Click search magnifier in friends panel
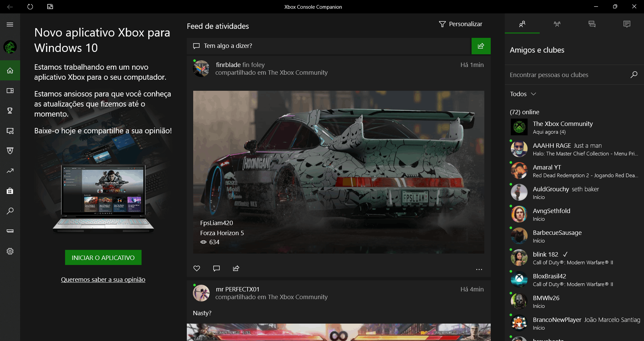The image size is (644, 341). (634, 75)
